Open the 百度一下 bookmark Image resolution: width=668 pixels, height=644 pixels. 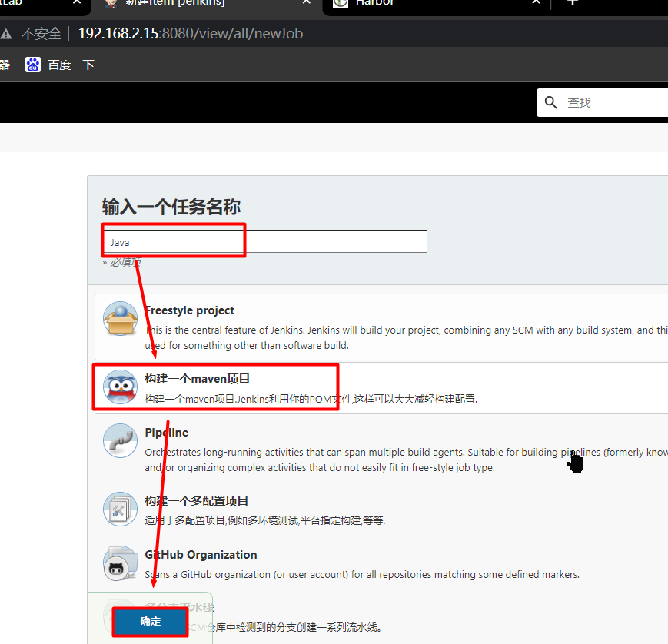point(59,65)
